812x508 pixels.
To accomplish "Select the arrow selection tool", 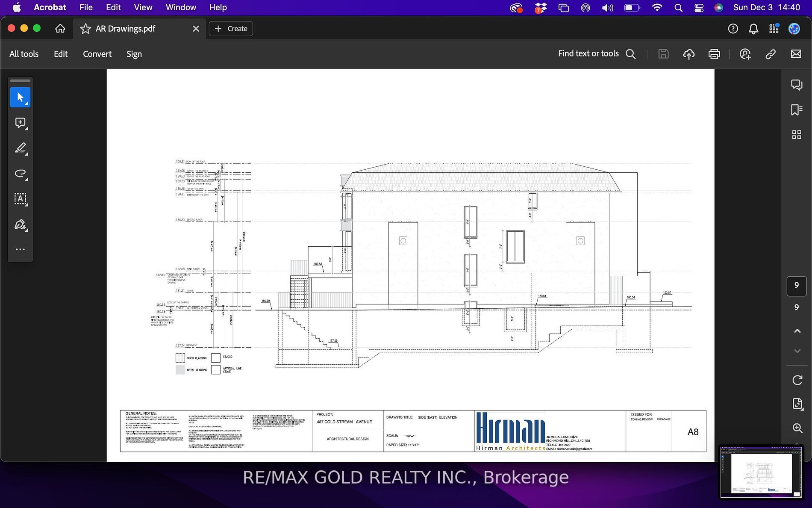I will click(20, 97).
